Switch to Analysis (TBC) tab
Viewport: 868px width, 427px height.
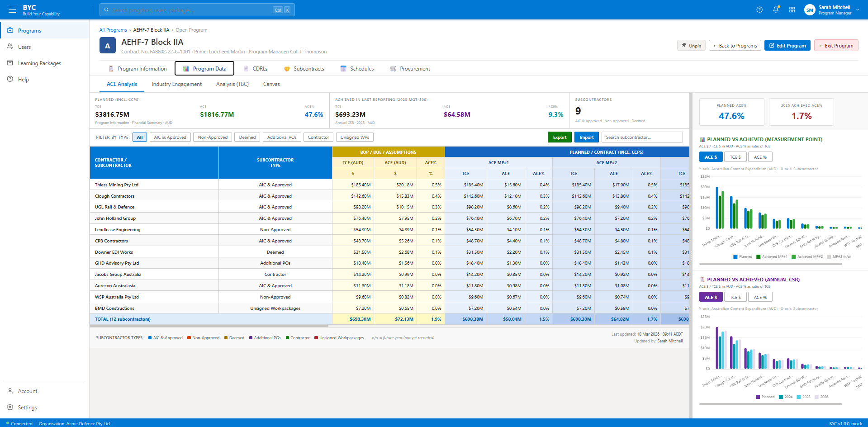point(232,84)
